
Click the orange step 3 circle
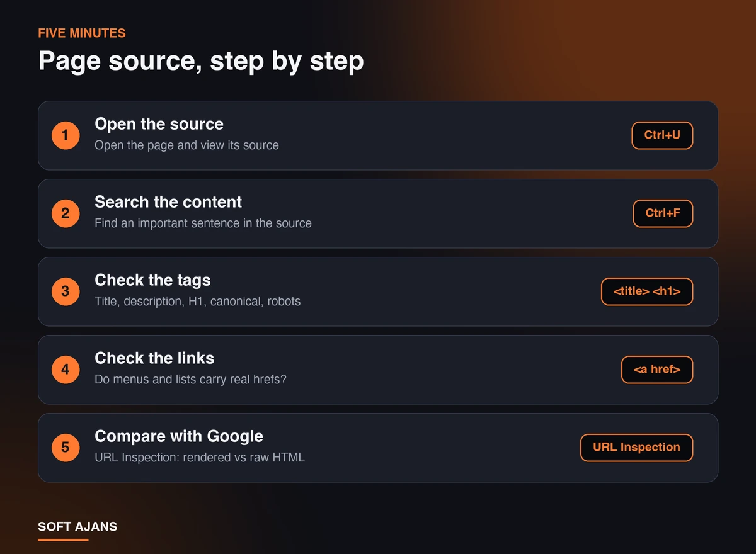66,291
